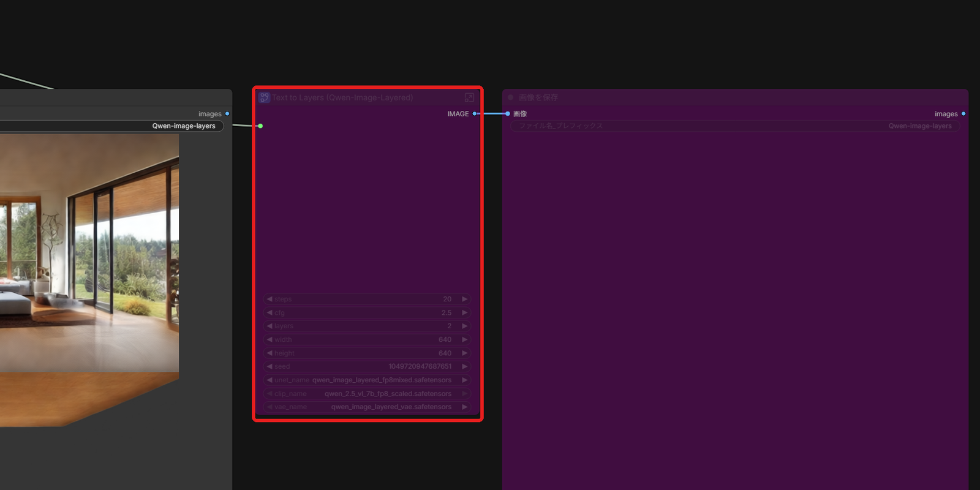Select the Text to Layers node title
This screenshot has width=980, height=490.
point(342,97)
